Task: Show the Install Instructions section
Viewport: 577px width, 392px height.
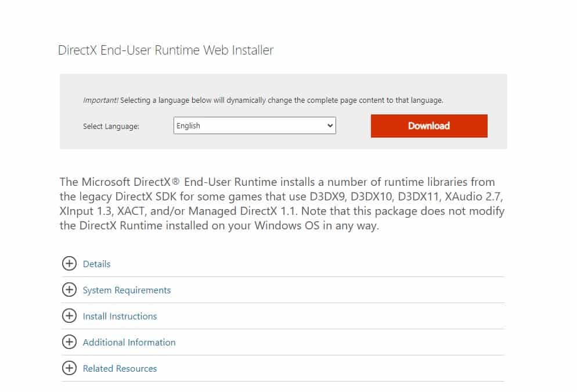Action: (120, 316)
